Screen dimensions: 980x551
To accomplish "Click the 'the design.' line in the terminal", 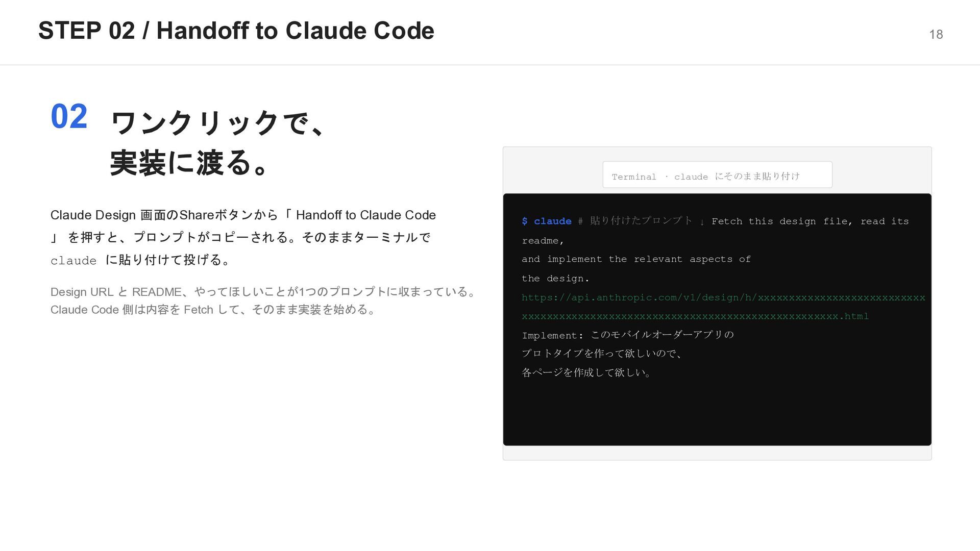I will [555, 279].
